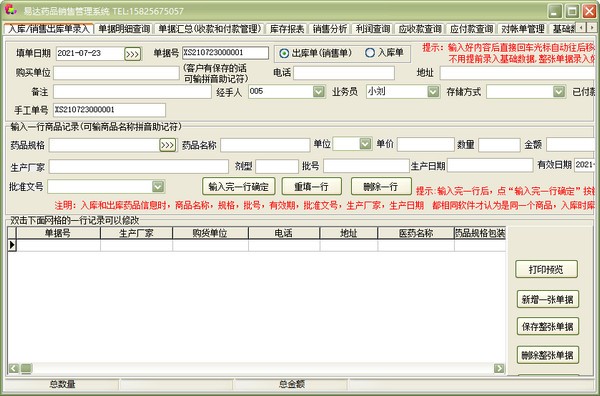Viewport: 600px width, 396px height.
Task: Click the 购货单位 grid column header
Action: [x=210, y=233]
